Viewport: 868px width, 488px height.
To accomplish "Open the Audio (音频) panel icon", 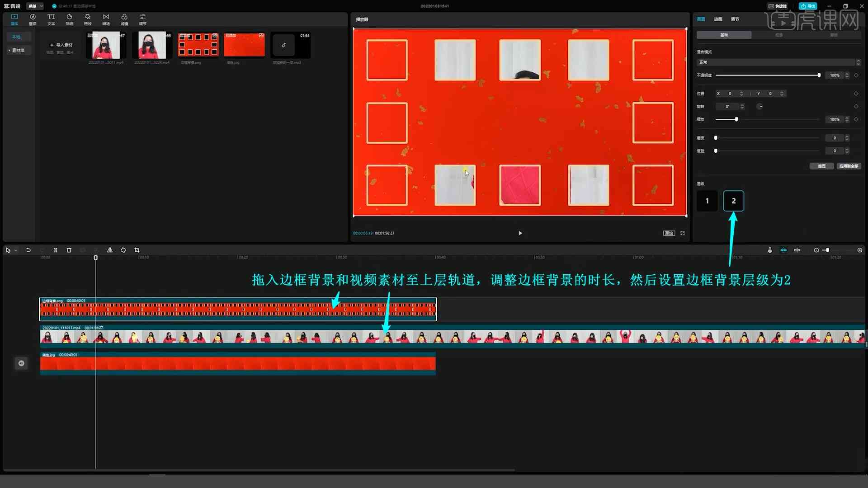I will tap(33, 19).
